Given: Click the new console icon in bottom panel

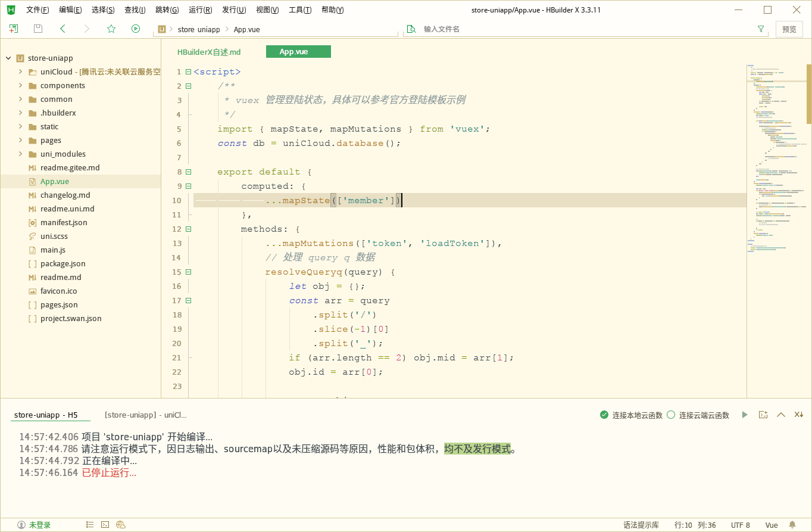Looking at the screenshot, I should (763, 415).
